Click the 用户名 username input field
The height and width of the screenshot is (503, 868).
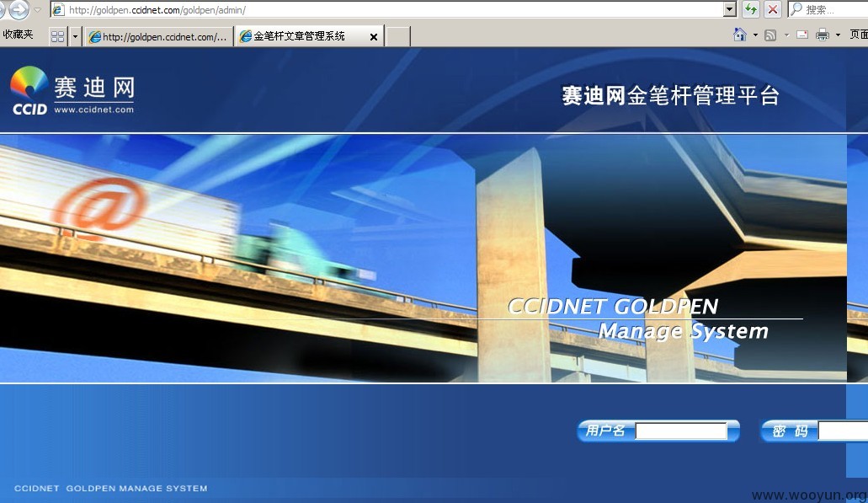[681, 431]
